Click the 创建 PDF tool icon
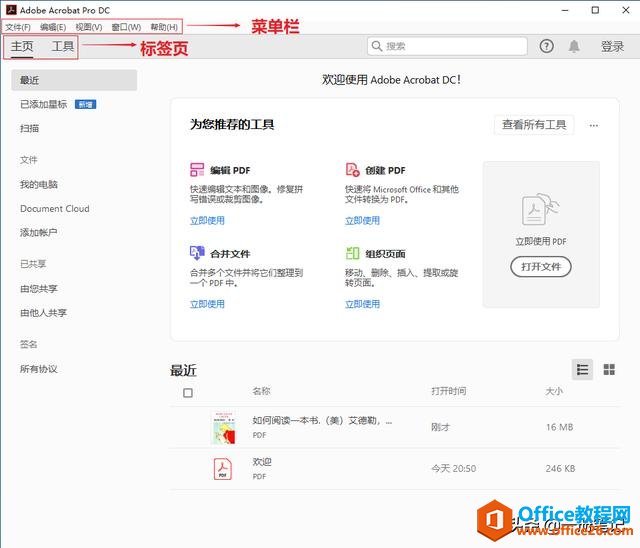The width and height of the screenshot is (640, 548). coord(353,170)
